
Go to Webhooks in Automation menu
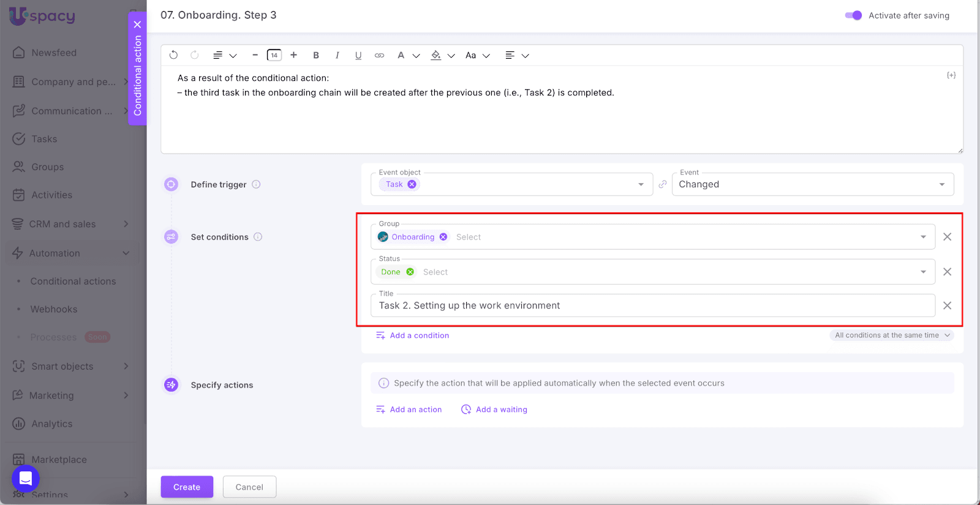(x=54, y=309)
